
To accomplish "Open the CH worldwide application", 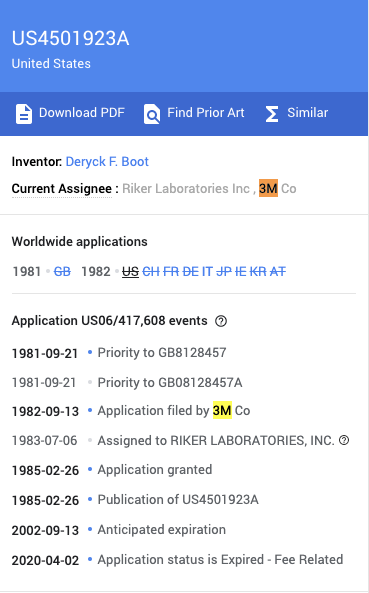I will [x=151, y=272].
